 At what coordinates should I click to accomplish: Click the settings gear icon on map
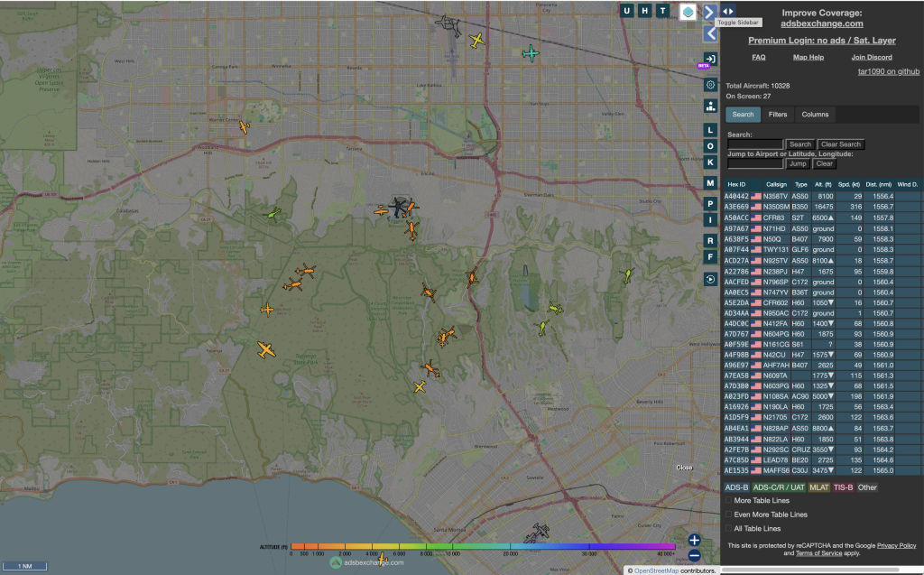click(711, 84)
